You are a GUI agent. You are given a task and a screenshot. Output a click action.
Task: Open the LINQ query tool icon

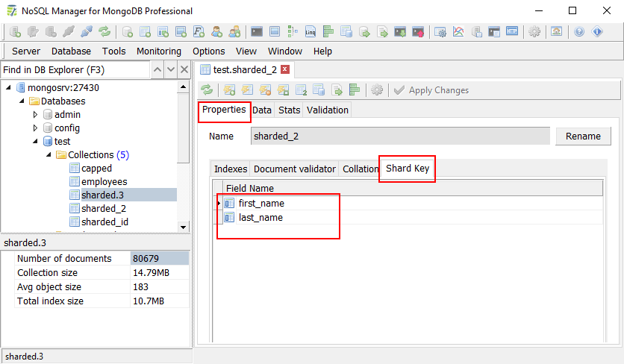point(311,32)
